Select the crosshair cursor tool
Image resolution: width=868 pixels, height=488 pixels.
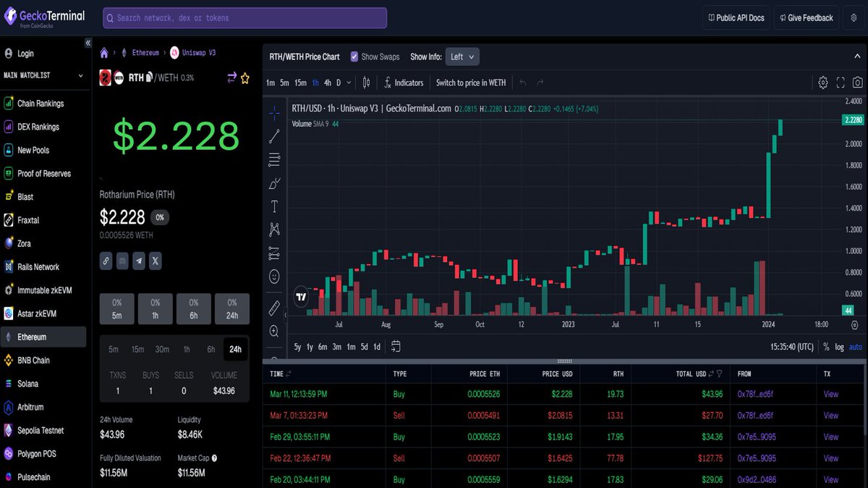pos(275,113)
